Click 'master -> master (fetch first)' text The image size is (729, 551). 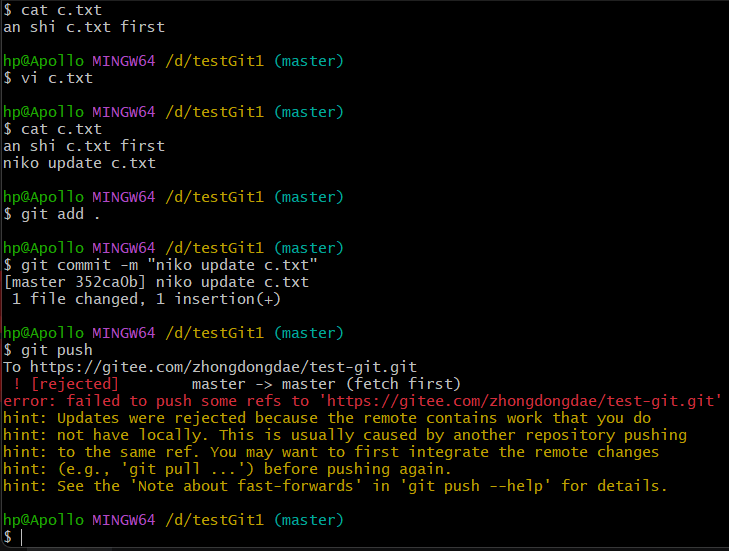[x=326, y=384]
